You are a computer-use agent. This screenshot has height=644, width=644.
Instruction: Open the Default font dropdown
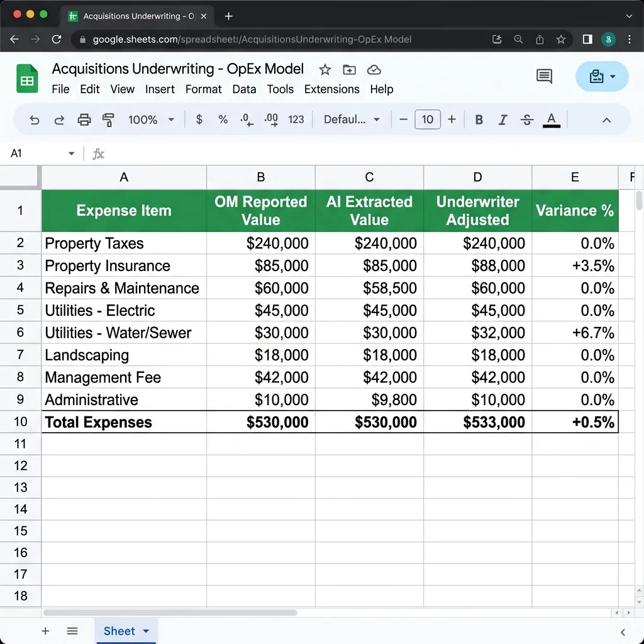click(x=352, y=119)
